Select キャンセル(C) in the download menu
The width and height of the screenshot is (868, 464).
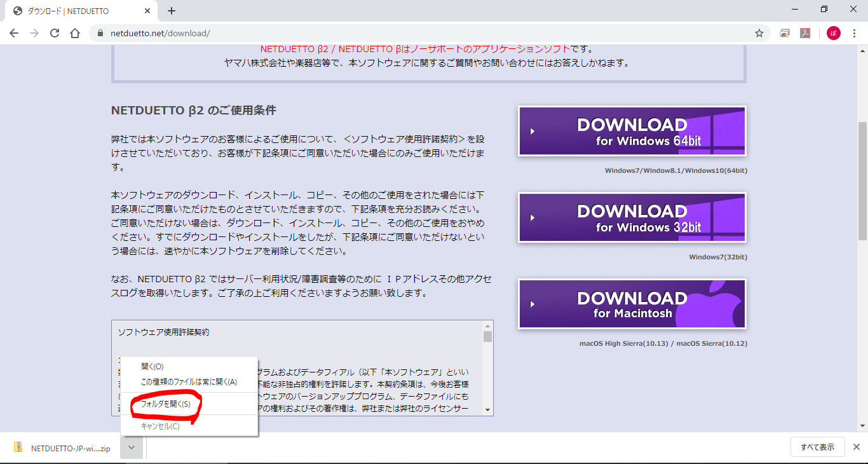189,426
